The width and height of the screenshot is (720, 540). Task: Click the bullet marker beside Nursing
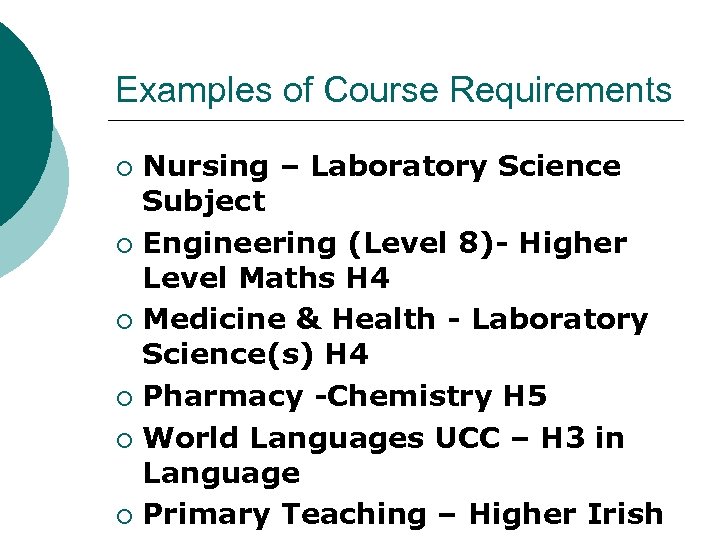[x=123, y=167]
